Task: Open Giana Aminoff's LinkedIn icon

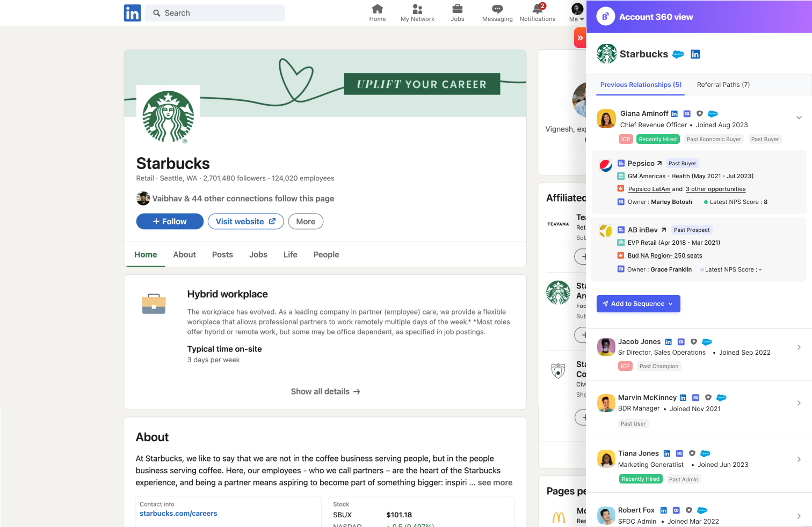Action: click(675, 114)
